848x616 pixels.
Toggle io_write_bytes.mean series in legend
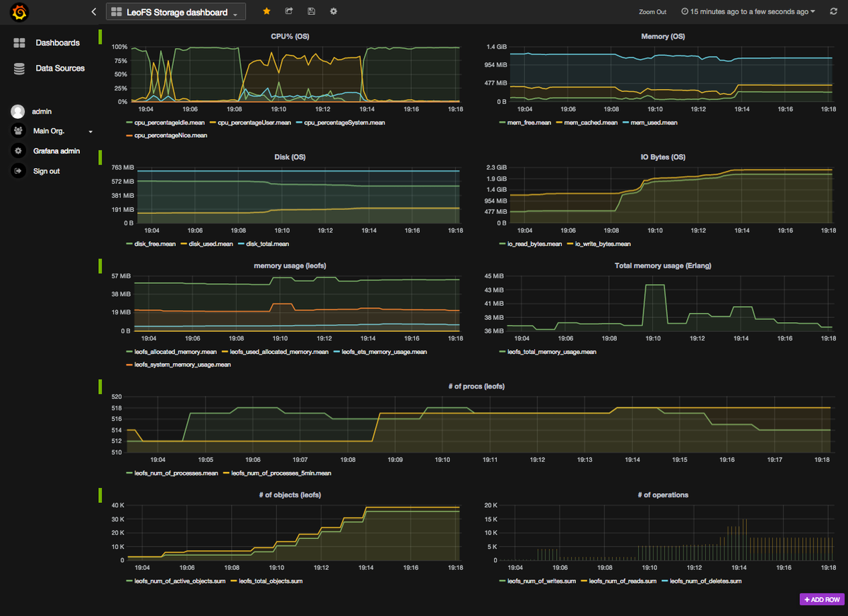click(599, 244)
